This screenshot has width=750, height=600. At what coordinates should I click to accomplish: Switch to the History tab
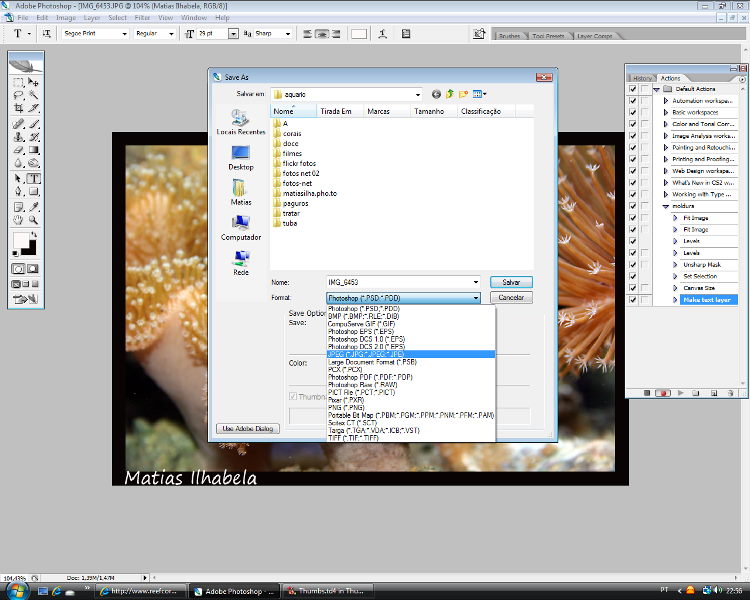pyautogui.click(x=642, y=78)
